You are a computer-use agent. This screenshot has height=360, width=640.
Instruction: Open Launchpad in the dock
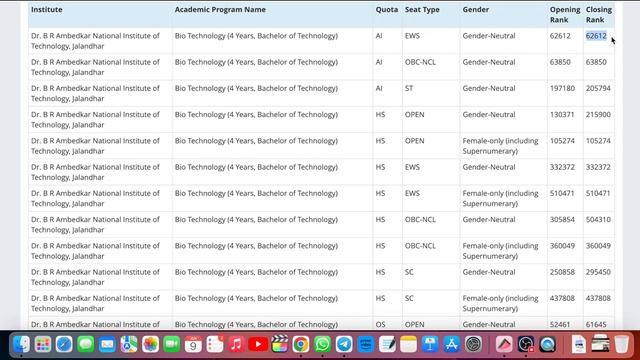pyautogui.click(x=43, y=344)
